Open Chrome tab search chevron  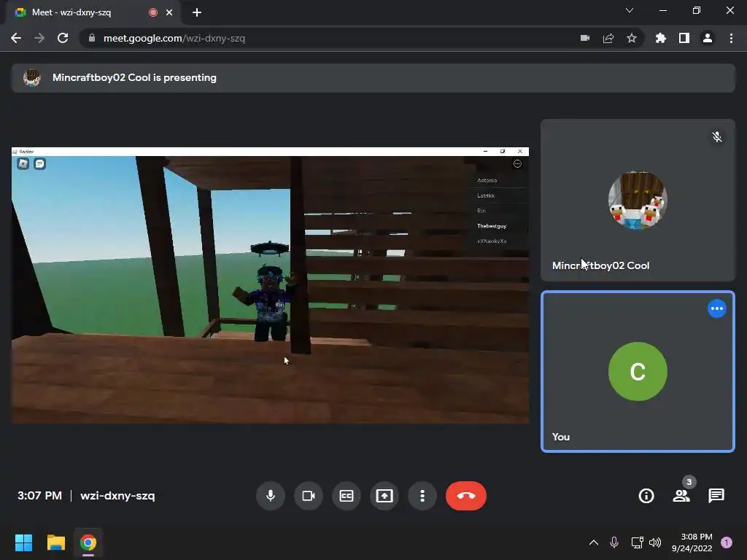(x=630, y=10)
